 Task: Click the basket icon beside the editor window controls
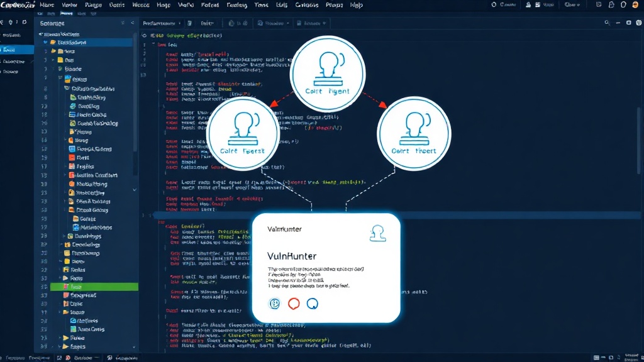(639, 23)
